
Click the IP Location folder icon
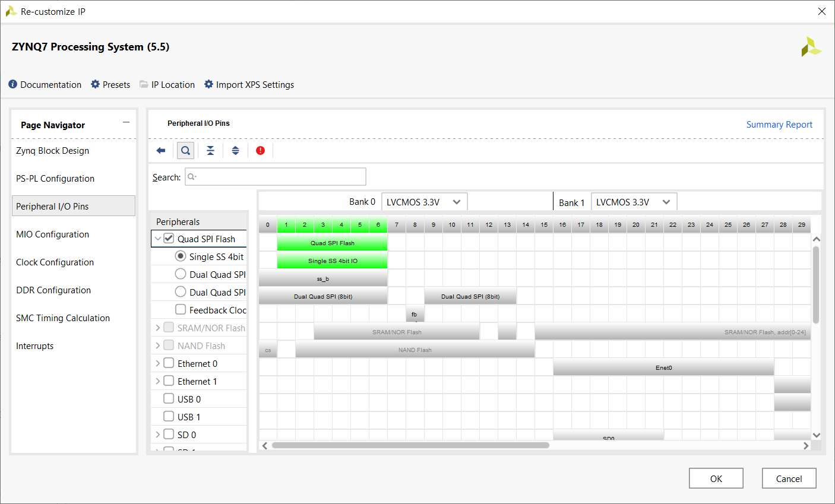coord(144,84)
